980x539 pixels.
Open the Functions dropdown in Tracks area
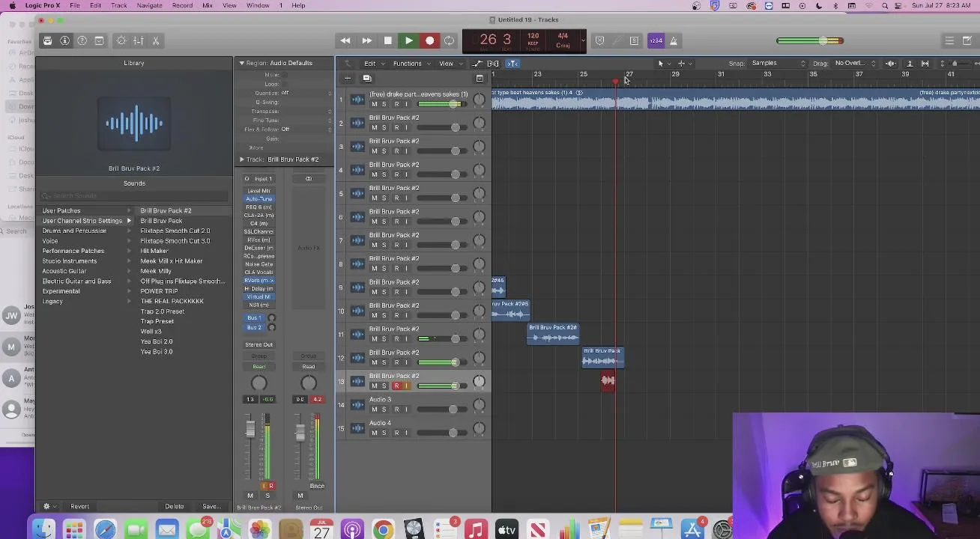[x=410, y=64]
